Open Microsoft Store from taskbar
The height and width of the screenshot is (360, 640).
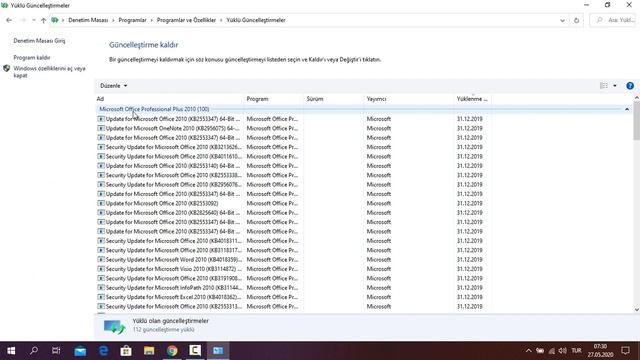126,351
